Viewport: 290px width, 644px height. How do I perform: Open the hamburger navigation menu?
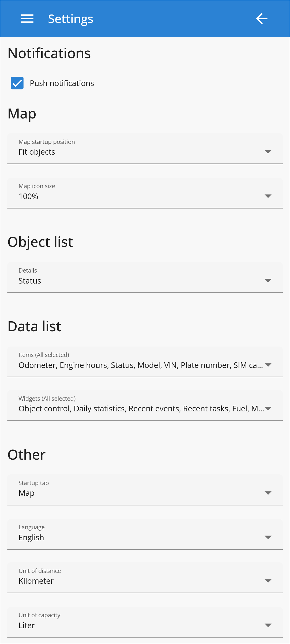click(x=27, y=19)
